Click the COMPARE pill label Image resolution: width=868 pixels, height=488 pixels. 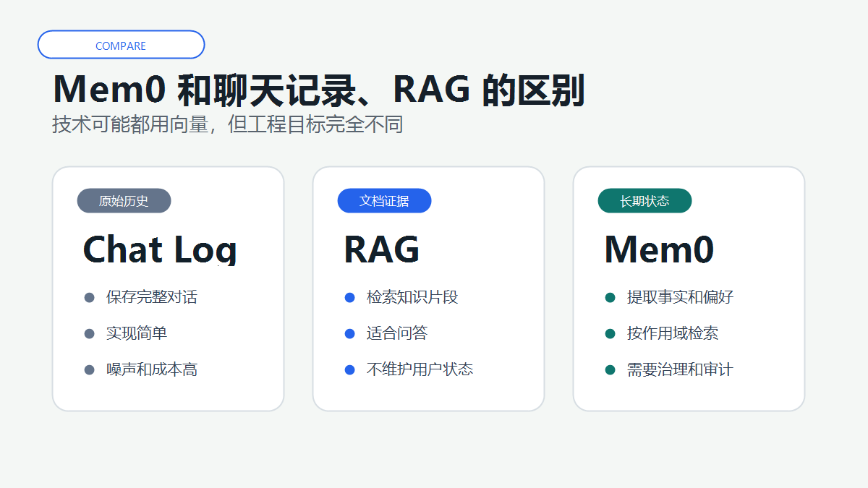(x=121, y=45)
